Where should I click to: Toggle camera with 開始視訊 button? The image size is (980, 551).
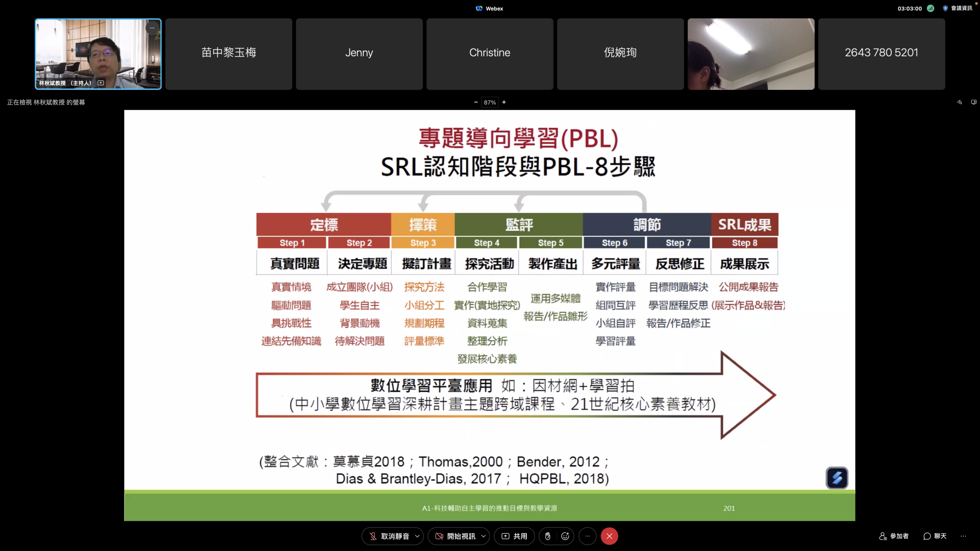(x=455, y=536)
